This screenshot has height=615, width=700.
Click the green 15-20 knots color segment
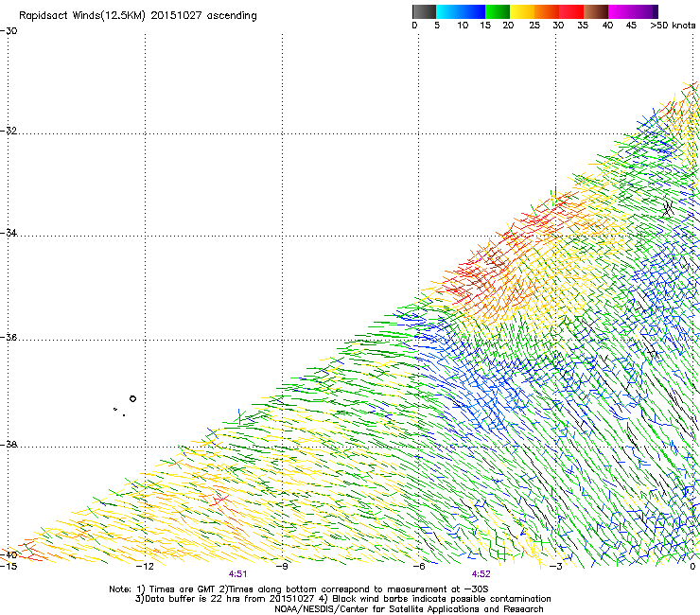(498, 11)
